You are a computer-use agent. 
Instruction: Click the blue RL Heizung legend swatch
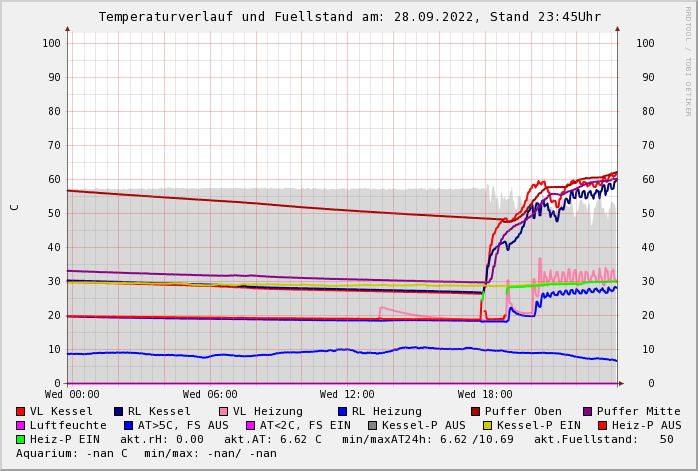pyautogui.click(x=342, y=411)
